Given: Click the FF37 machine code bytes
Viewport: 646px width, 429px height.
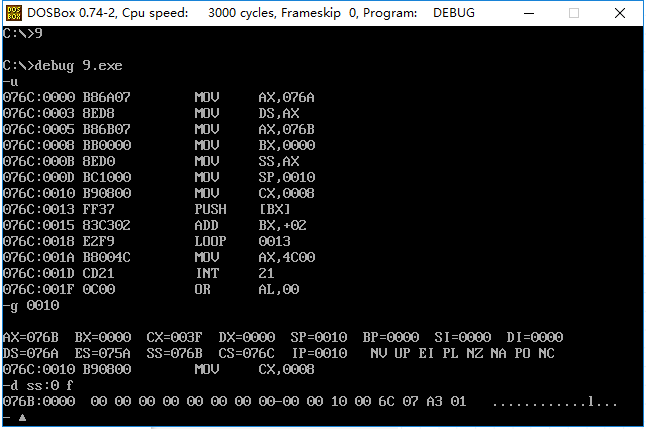Looking at the screenshot, I should [x=98, y=209].
